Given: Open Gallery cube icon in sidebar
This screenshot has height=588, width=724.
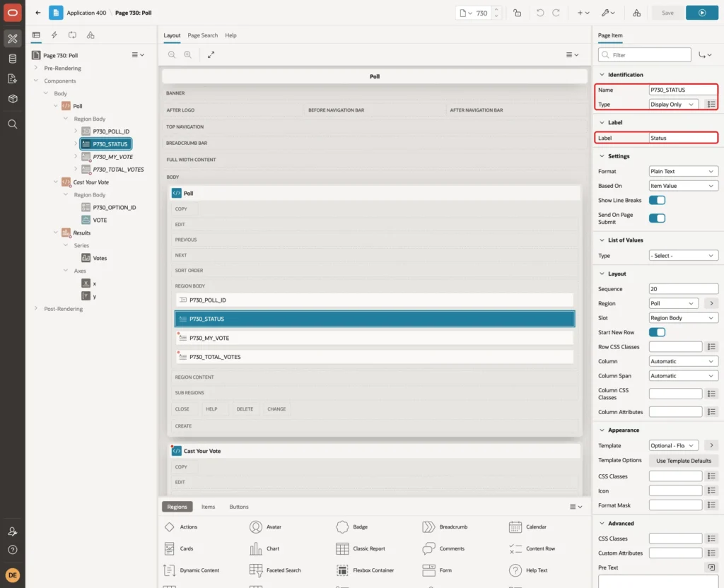Looking at the screenshot, I should 13,99.
